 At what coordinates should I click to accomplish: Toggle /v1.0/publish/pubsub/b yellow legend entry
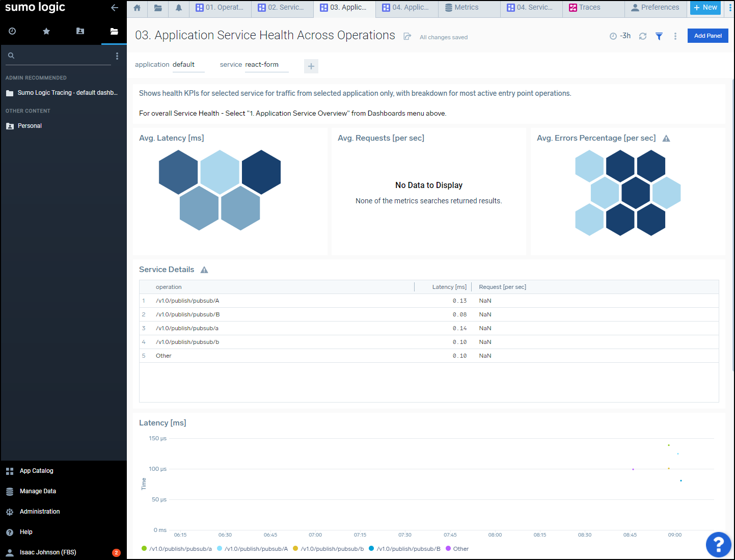point(329,549)
